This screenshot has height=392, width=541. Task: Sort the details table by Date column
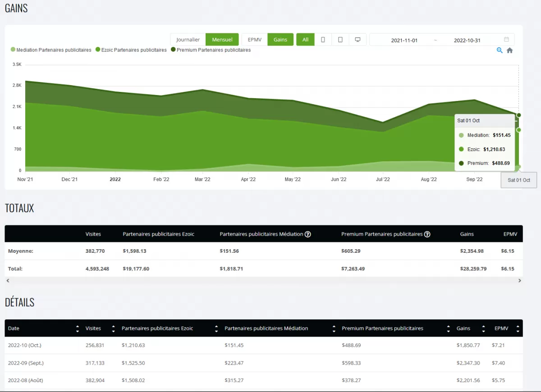coord(78,328)
